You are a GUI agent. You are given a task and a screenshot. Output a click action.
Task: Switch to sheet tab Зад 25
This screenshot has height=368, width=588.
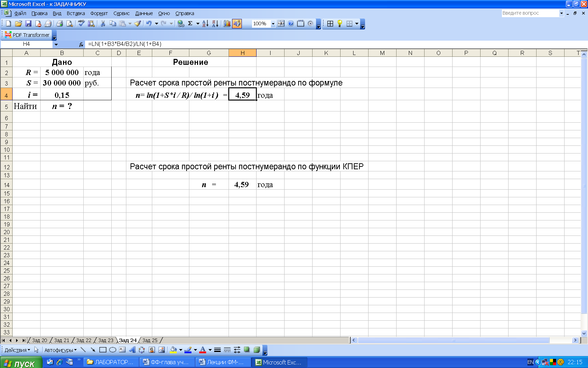click(x=150, y=340)
